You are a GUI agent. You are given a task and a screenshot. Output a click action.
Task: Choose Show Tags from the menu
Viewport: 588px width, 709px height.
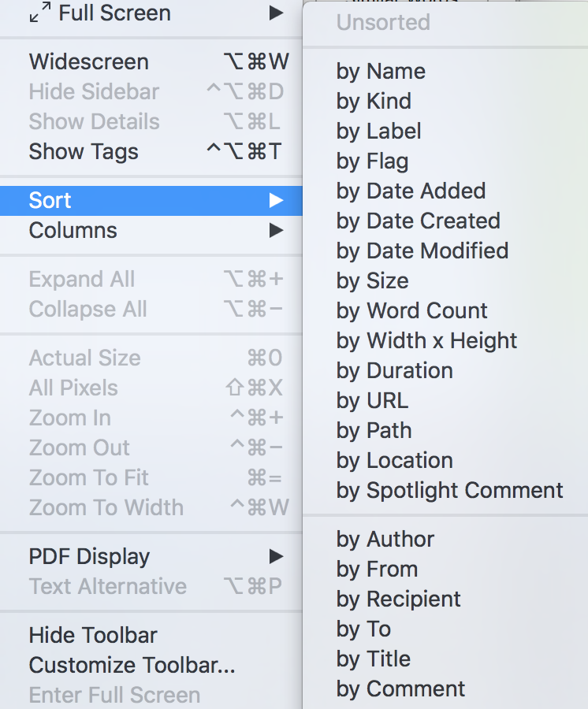point(151,151)
